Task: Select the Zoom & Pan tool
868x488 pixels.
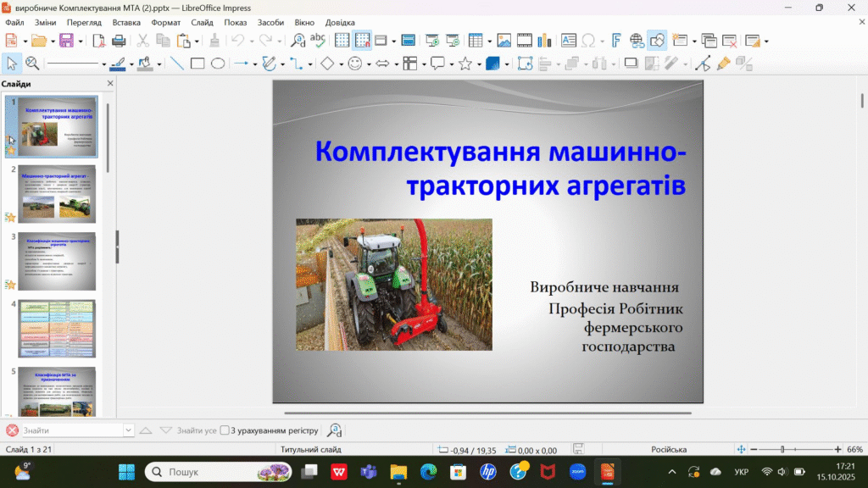Action: pyautogui.click(x=32, y=63)
